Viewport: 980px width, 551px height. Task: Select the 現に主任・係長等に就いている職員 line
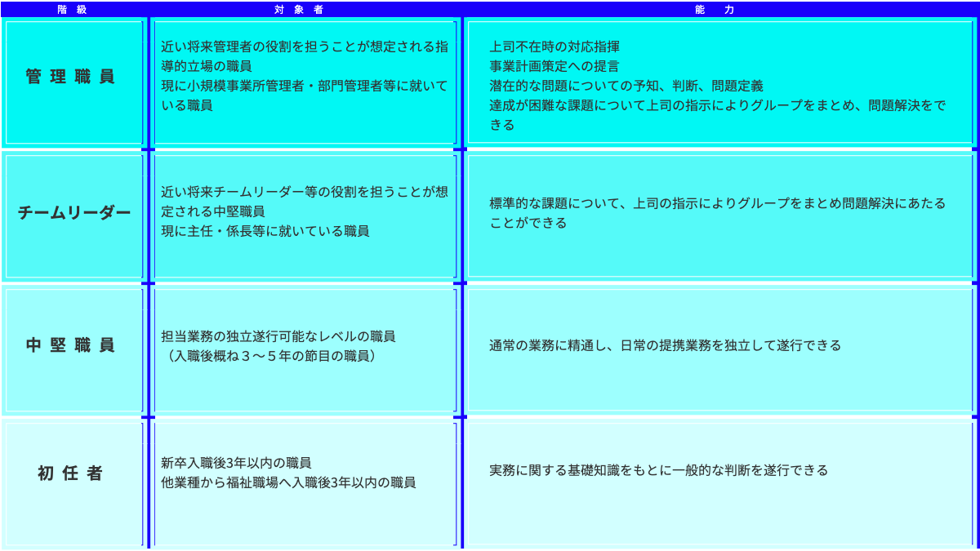click(x=265, y=231)
